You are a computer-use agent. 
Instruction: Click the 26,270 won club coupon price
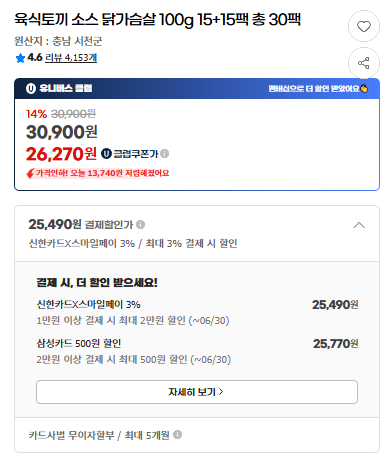[x=61, y=154]
